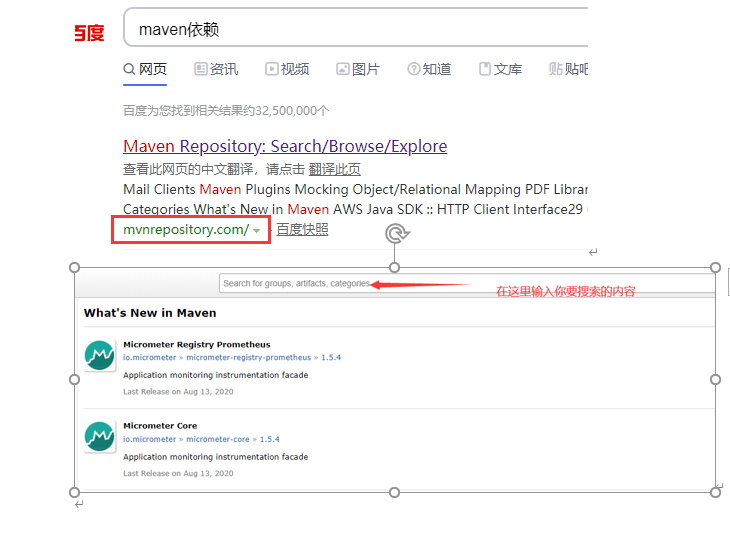730x536 pixels.
Task: Open the 视频 tab
Action: [x=287, y=69]
